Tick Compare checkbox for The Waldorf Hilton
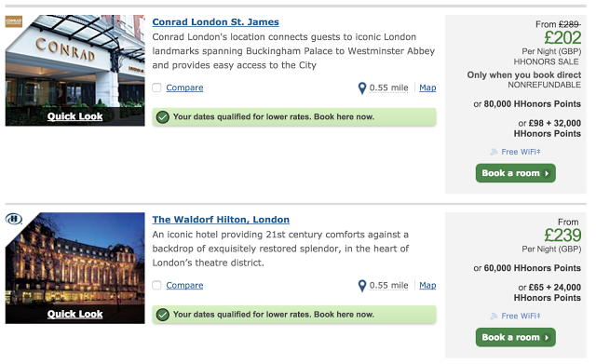The image size is (596, 364). (156, 286)
